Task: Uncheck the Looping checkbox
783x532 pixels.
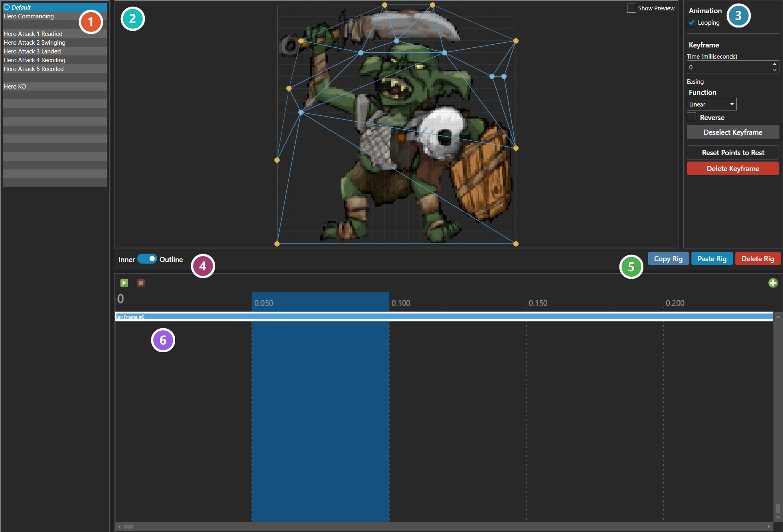Action: tap(692, 23)
